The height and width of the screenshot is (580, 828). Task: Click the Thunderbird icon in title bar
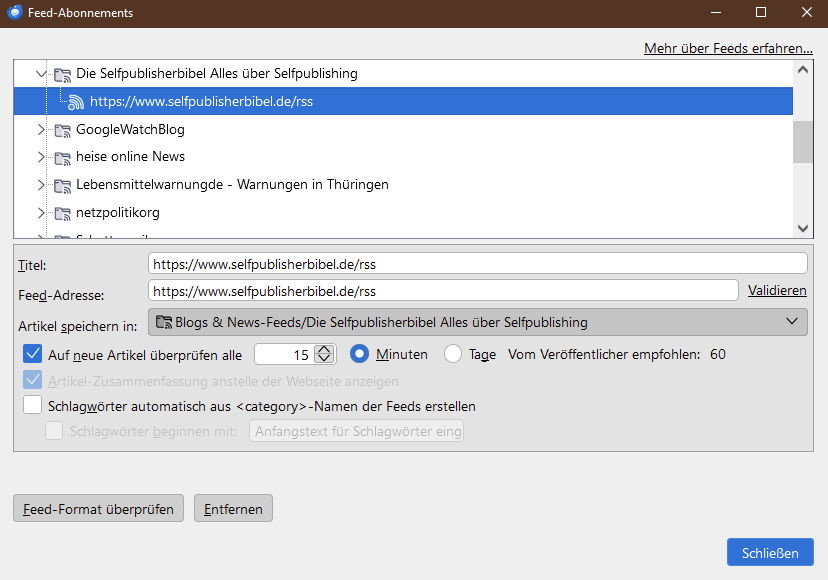point(15,13)
